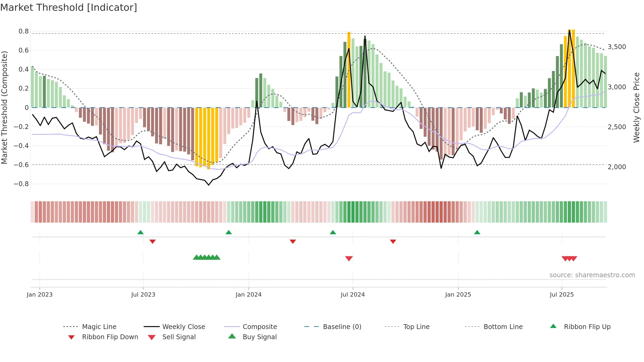This screenshot has height=362, width=644.
Task: Click the 'Jul 2024' x-axis label
Action: pyautogui.click(x=353, y=294)
